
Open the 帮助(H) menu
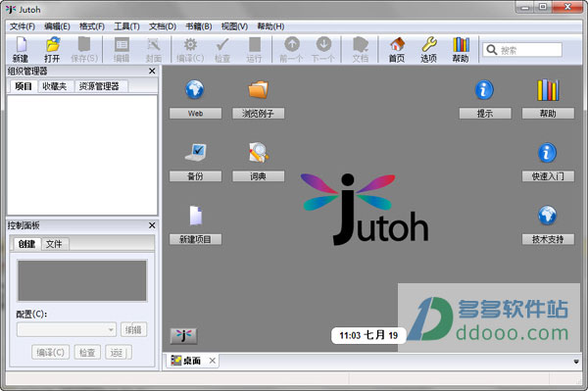click(x=270, y=26)
